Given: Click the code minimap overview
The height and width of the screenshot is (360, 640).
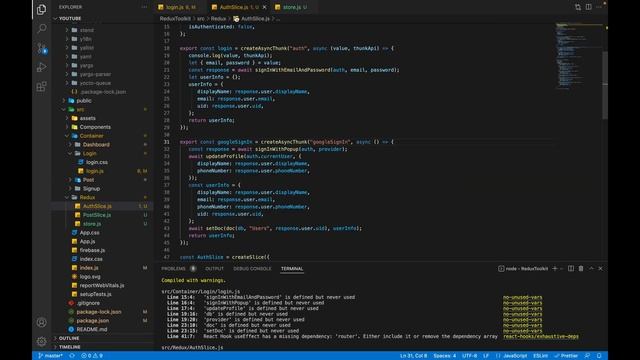Looking at the screenshot, I should (578, 55).
